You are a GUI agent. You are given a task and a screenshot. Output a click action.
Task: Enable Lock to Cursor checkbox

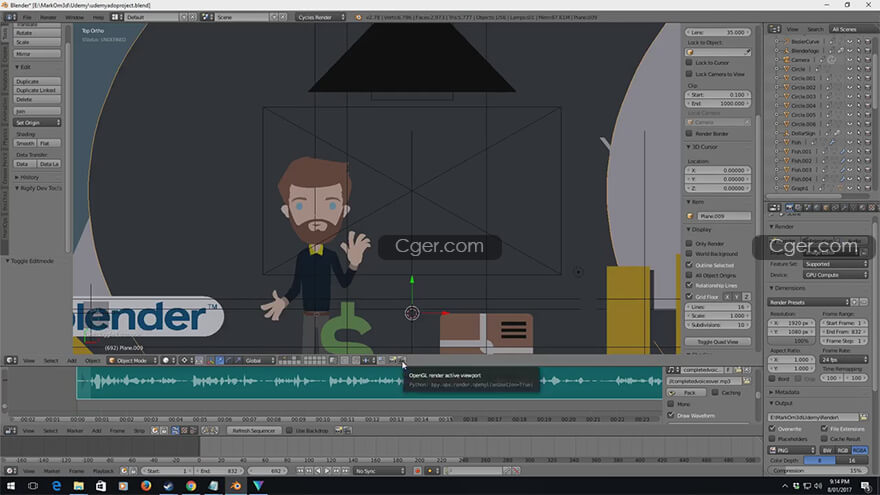coord(689,63)
